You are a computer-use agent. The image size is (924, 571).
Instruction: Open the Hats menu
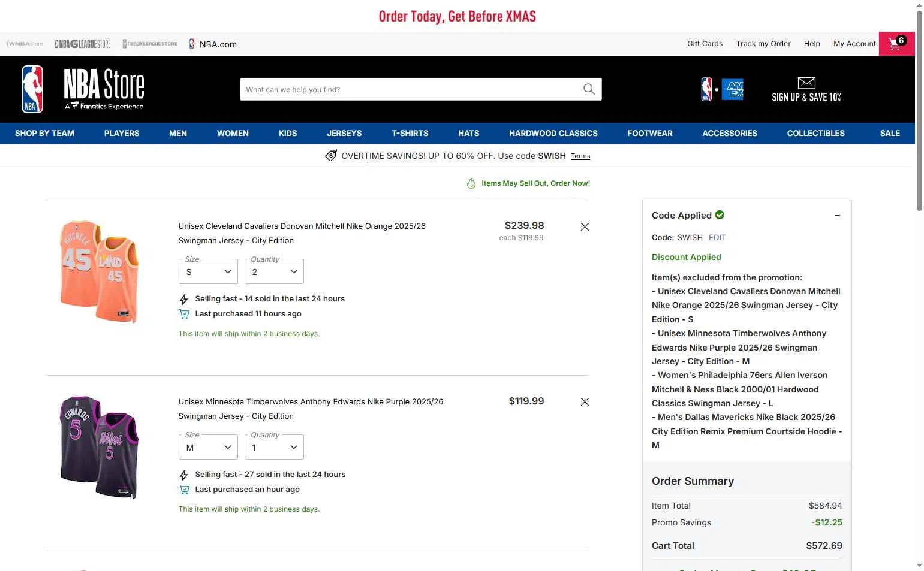469,133
